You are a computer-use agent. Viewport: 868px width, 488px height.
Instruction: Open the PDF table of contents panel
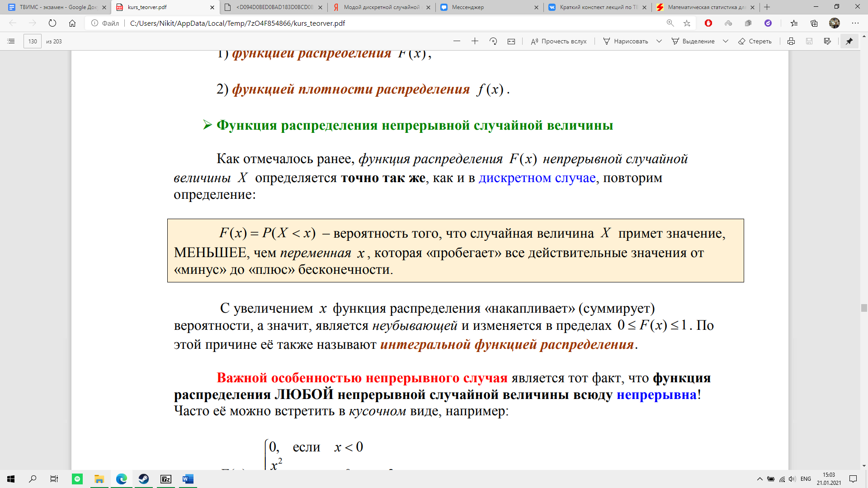pos(11,41)
